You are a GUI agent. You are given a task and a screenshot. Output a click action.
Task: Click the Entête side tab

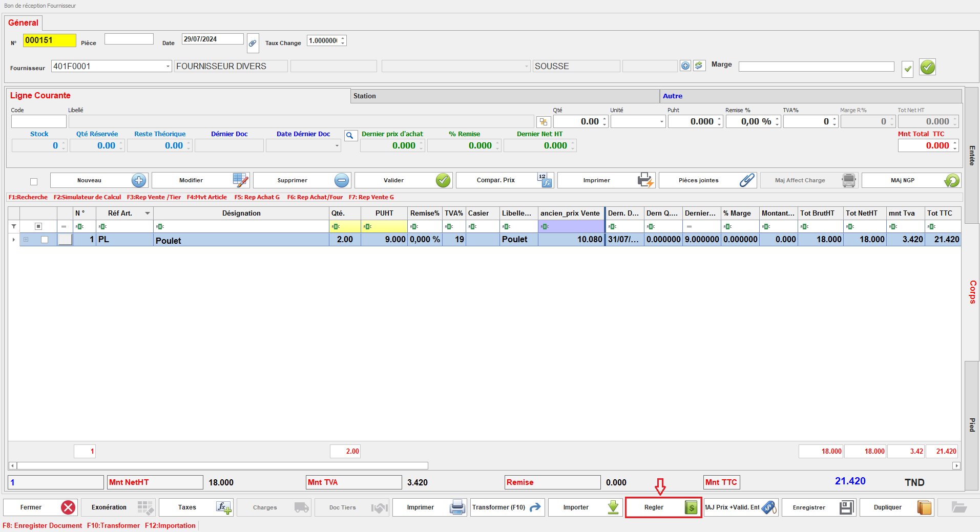tap(972, 155)
